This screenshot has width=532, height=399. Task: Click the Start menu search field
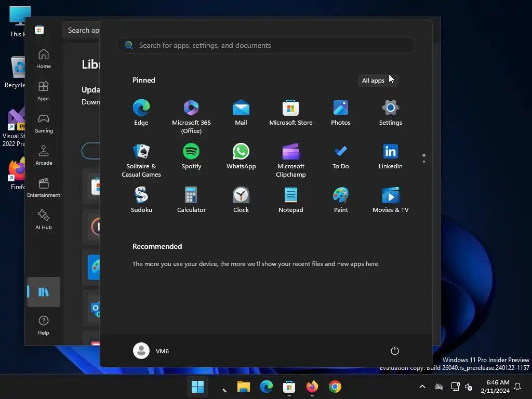click(265, 45)
